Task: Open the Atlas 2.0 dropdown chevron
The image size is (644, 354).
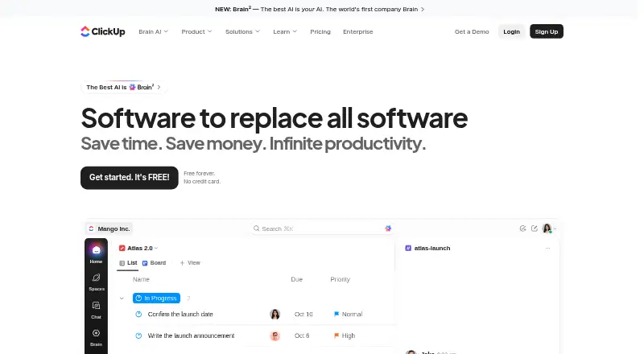Action: click(156, 248)
